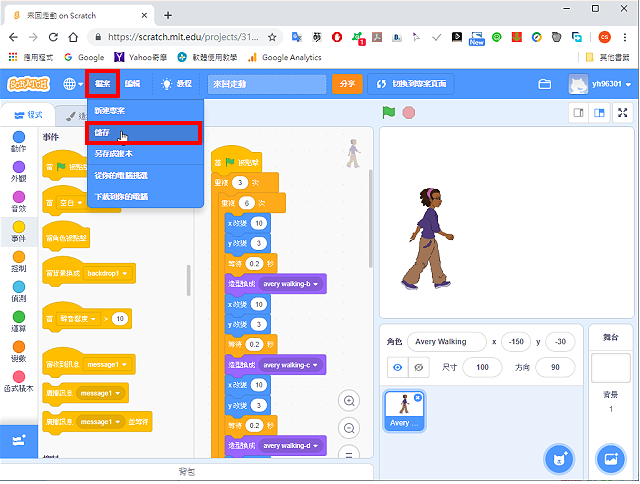Select the magenta 音效 (Sound) block category
The image size is (640, 484).
coord(19,202)
